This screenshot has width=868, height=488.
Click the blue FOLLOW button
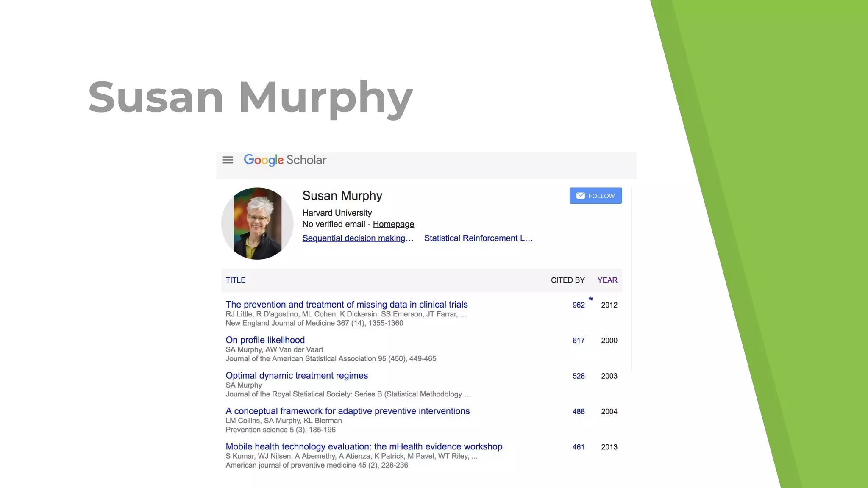[595, 196]
